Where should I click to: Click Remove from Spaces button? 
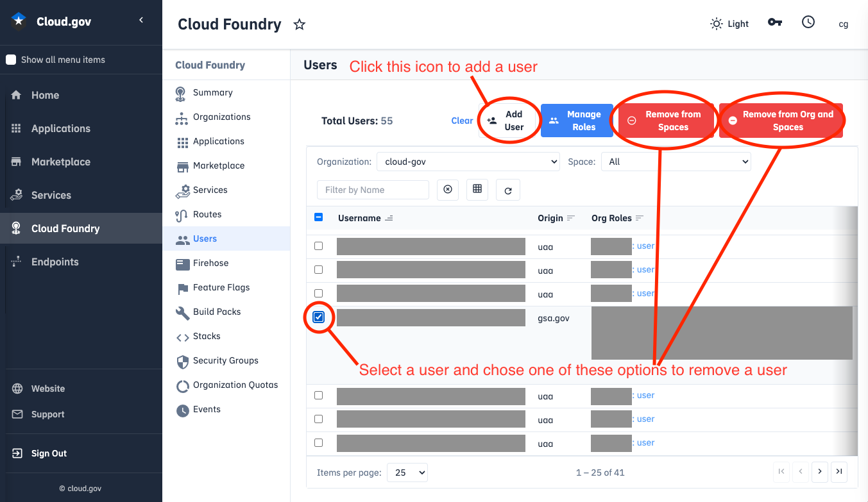pos(665,121)
